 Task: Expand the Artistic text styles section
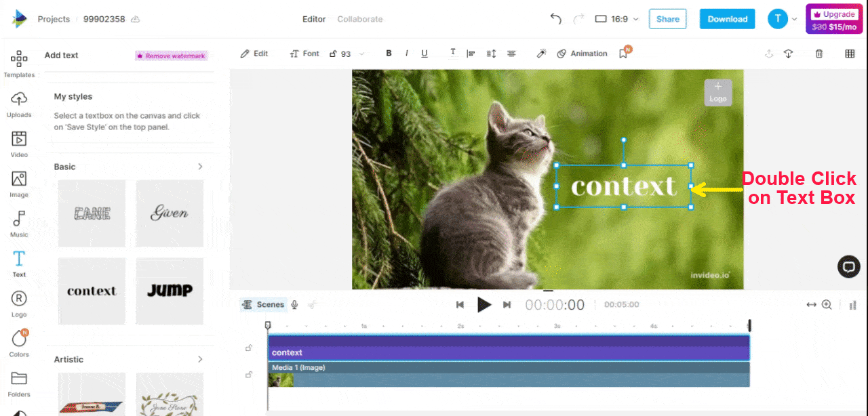point(200,359)
